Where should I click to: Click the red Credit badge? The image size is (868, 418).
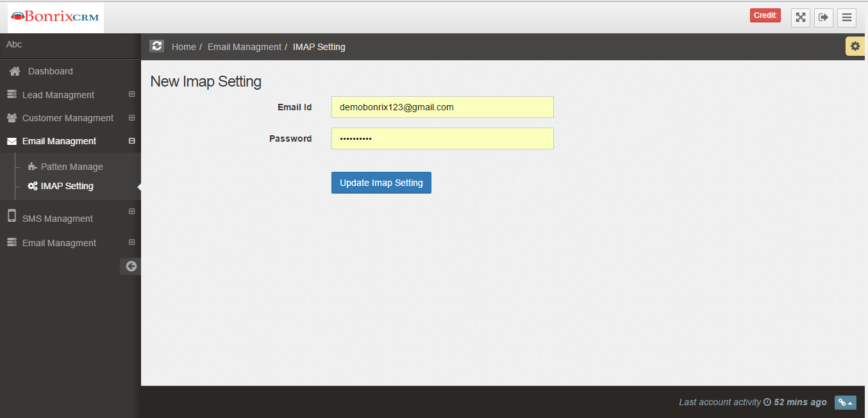[765, 15]
